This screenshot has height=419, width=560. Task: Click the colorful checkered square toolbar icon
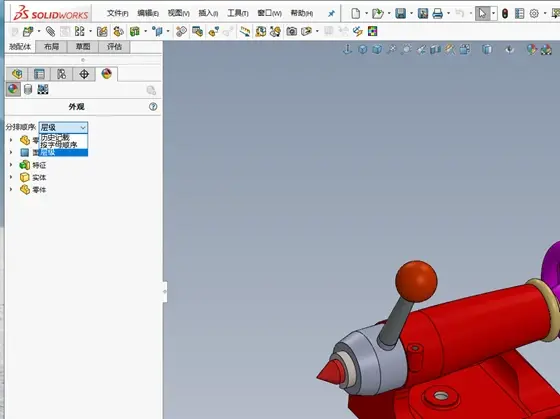372,31
